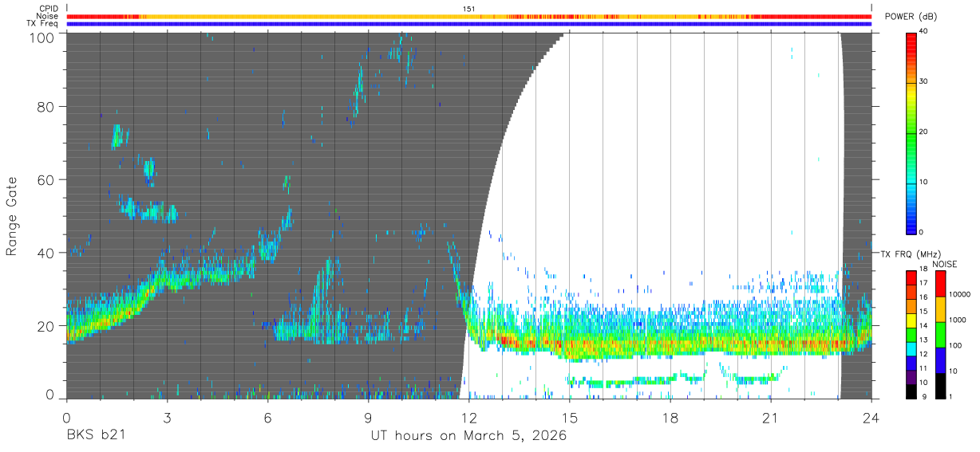The height and width of the screenshot is (452, 980).
Task: Click the power color scale bar
Action: pos(911,132)
